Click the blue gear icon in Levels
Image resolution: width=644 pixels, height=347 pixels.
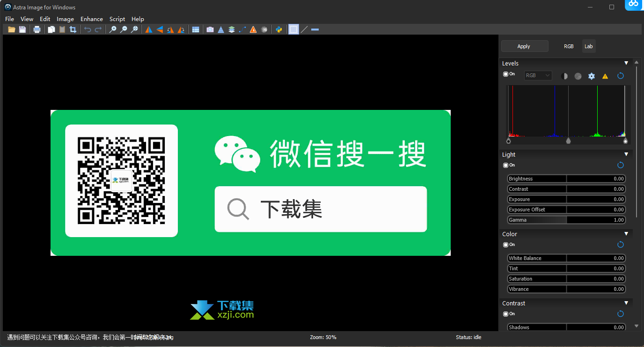click(x=592, y=76)
